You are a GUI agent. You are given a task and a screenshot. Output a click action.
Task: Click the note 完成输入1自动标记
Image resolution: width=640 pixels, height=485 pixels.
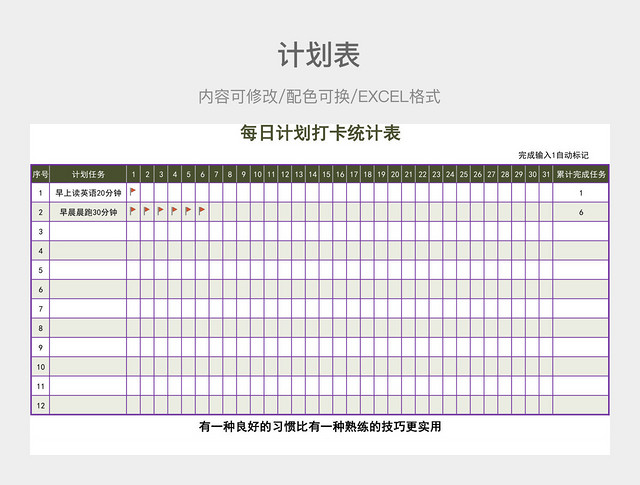[553, 155]
